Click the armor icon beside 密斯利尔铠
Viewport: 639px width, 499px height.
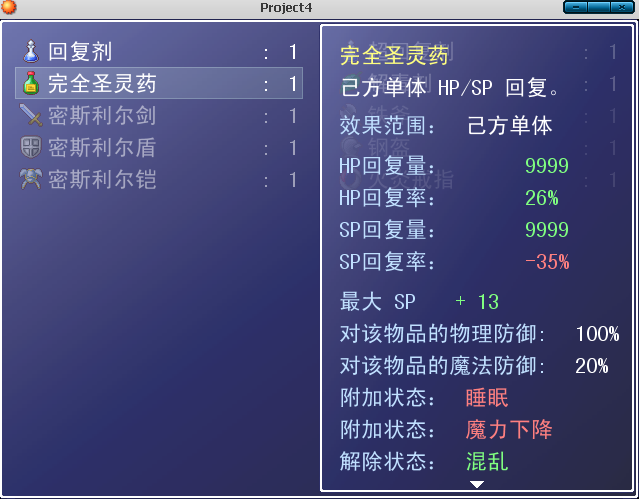tap(31, 179)
